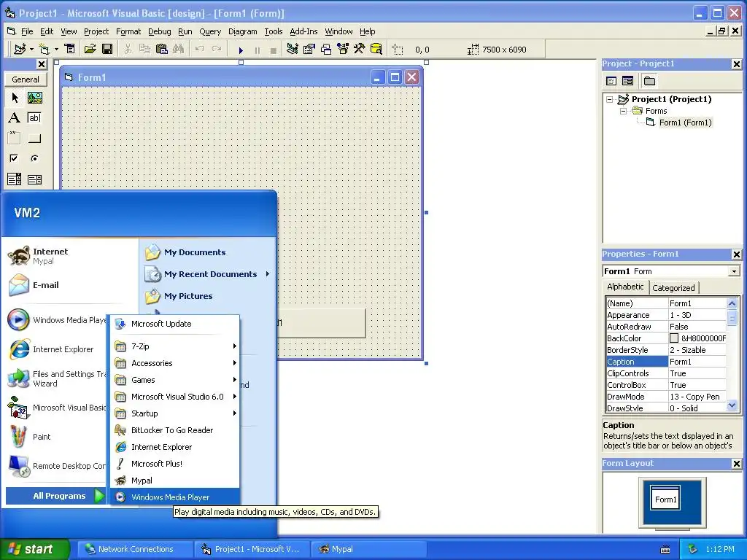Screen dimensions: 747x560
Task: Select Form1 (Form1) in the project tree
Action: (685, 122)
